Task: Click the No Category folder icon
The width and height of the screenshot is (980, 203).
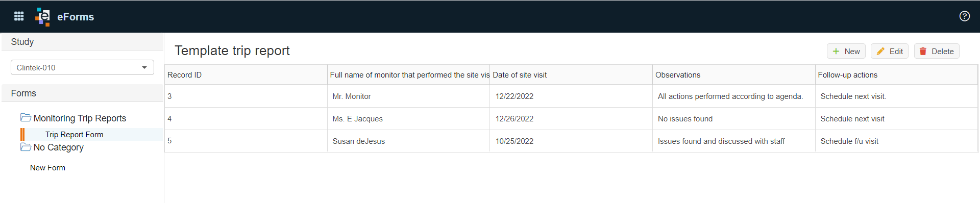Action: [26, 147]
